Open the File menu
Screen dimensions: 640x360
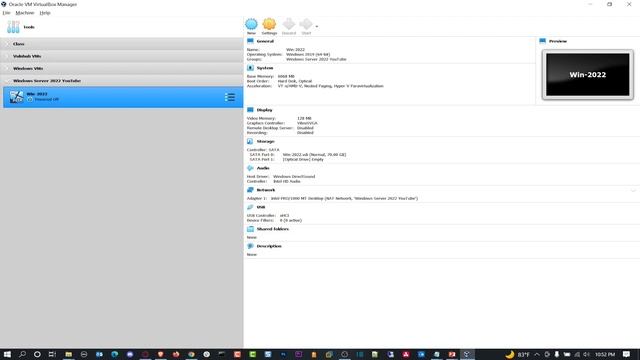[x=6, y=13]
